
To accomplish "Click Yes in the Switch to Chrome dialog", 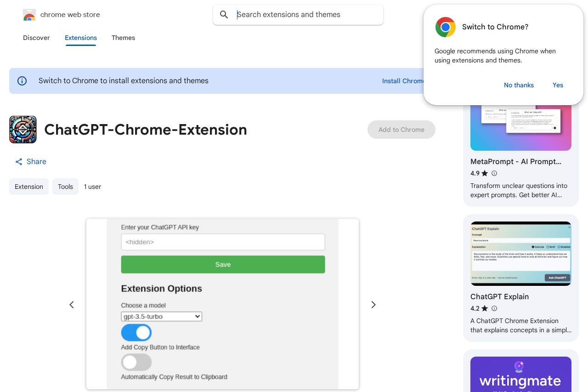I will [x=558, y=85].
